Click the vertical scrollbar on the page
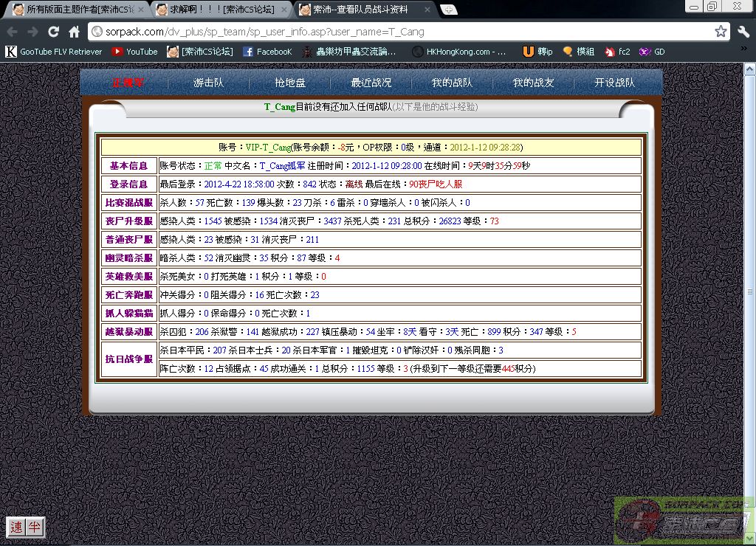 click(749, 291)
